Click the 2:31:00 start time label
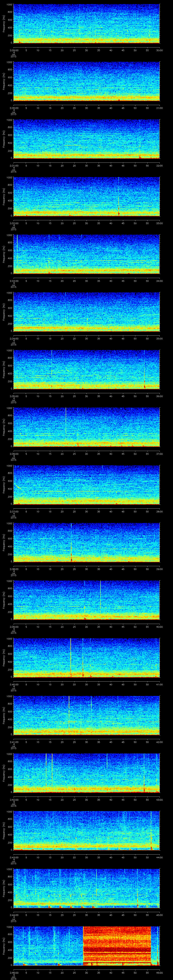 14,166
